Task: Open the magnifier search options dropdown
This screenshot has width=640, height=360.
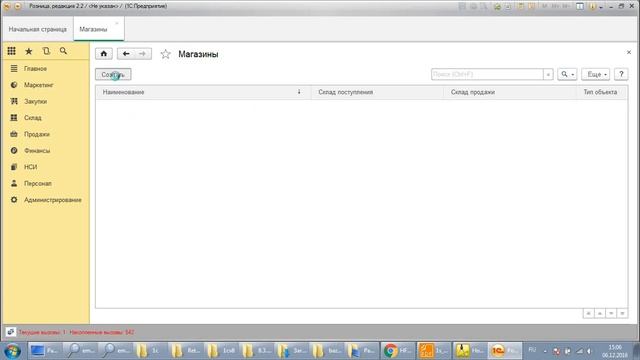Action: (567, 74)
